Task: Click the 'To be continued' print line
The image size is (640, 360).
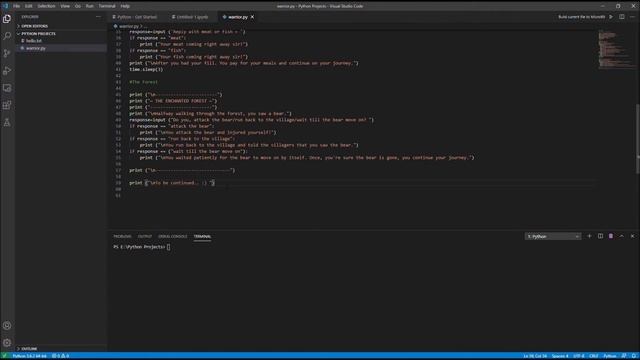Action: coord(172,183)
